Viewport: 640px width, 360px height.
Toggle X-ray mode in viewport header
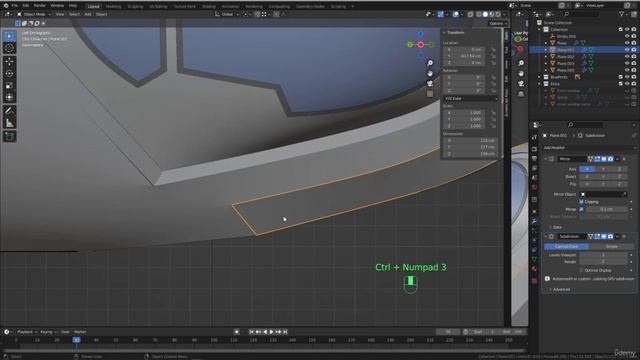click(471, 14)
